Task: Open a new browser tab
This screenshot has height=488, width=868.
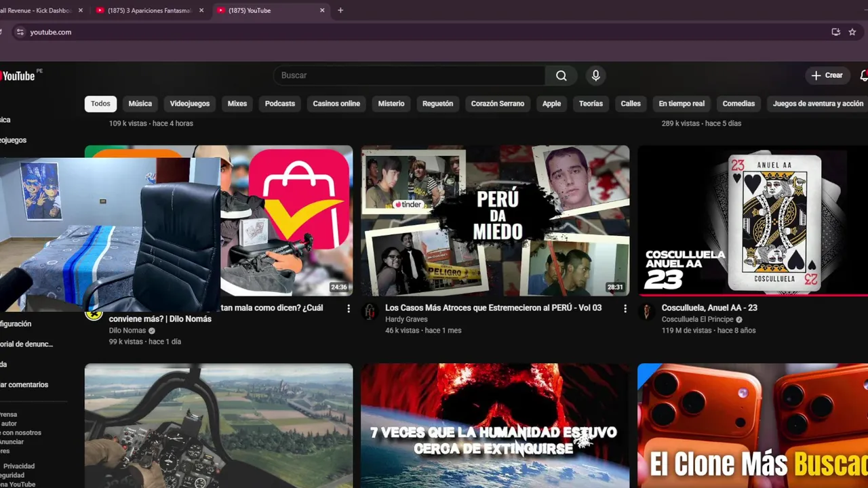Action: click(x=340, y=10)
